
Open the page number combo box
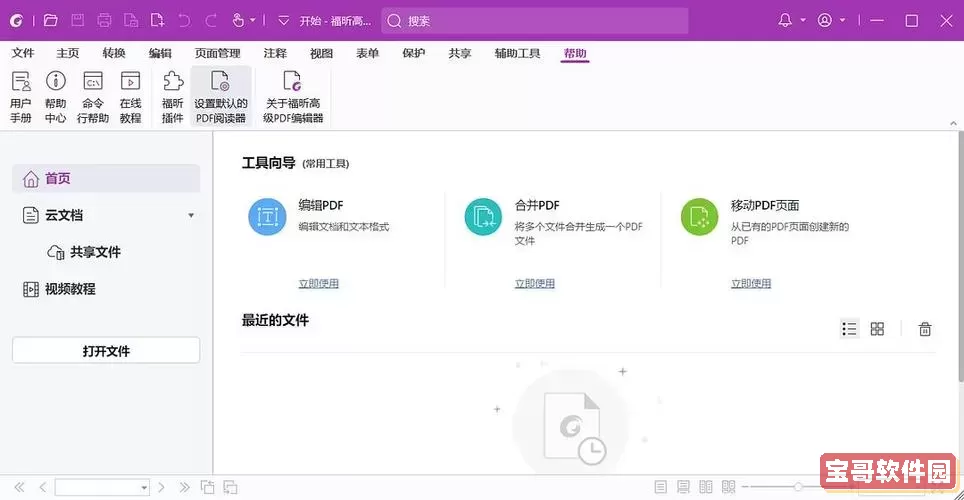click(102, 488)
